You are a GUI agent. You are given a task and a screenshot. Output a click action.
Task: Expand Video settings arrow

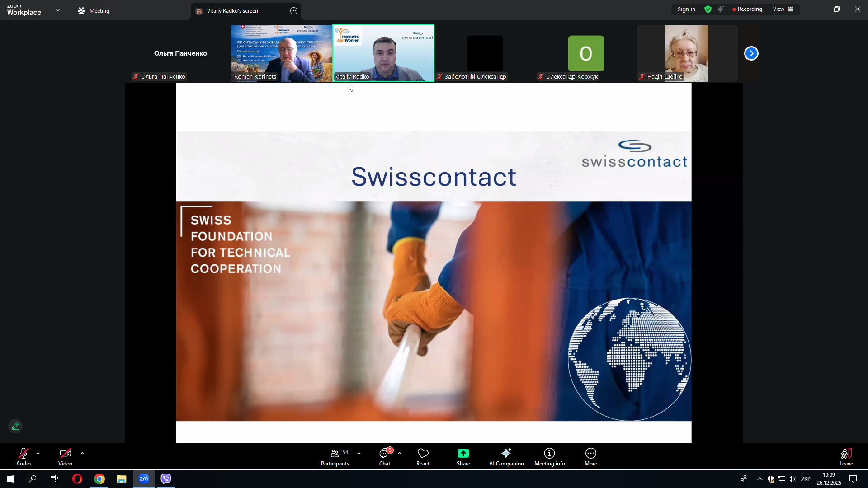(x=82, y=453)
